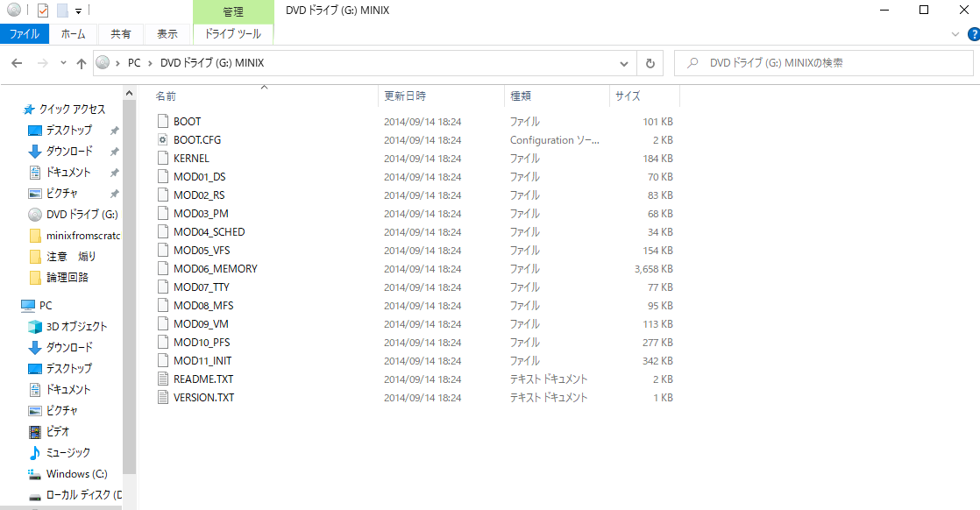The height and width of the screenshot is (510, 980).
Task: Switch to the 表示 ribbon tab
Action: [167, 34]
